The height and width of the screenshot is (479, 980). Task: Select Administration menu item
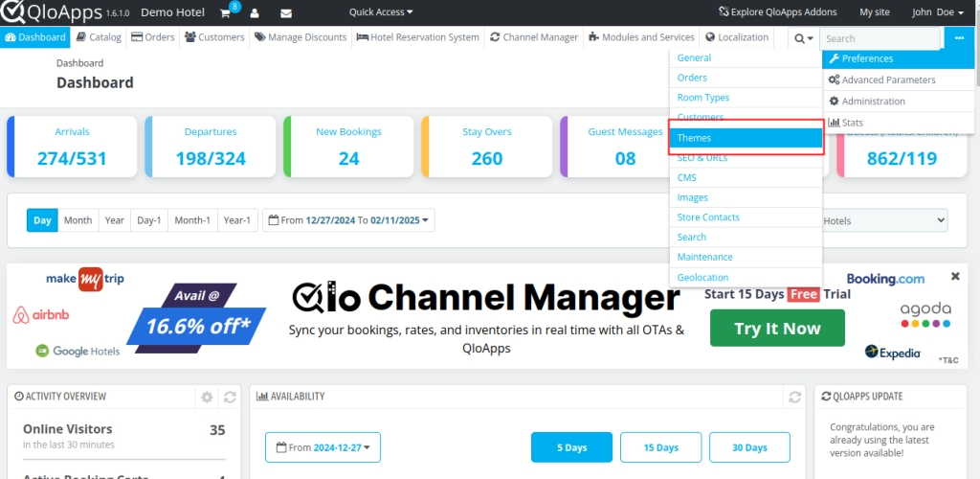(x=898, y=102)
